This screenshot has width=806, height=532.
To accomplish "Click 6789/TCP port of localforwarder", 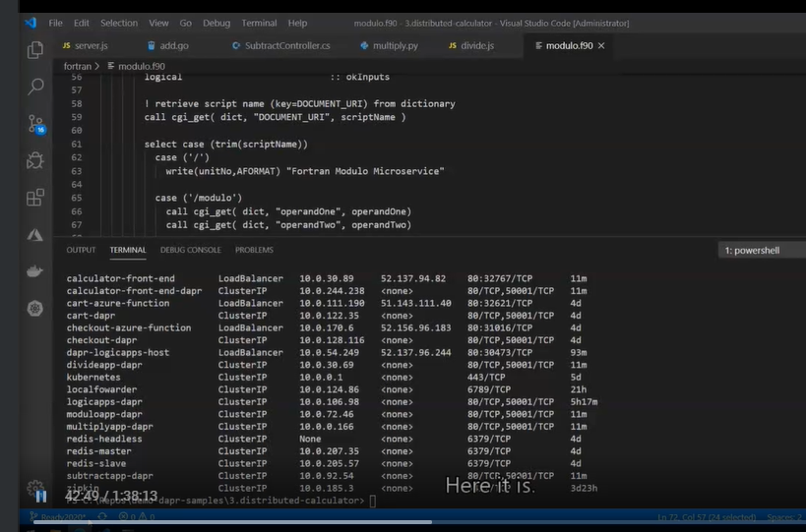I will pyautogui.click(x=489, y=389).
